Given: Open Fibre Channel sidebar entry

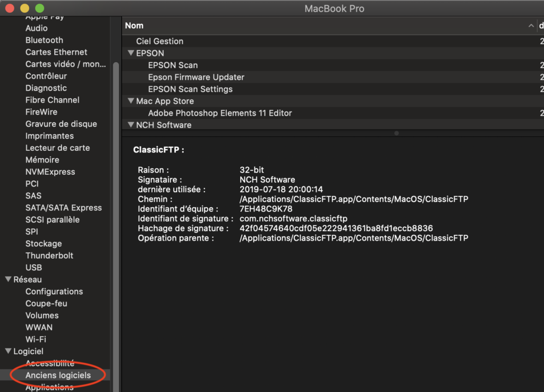Looking at the screenshot, I should [53, 100].
